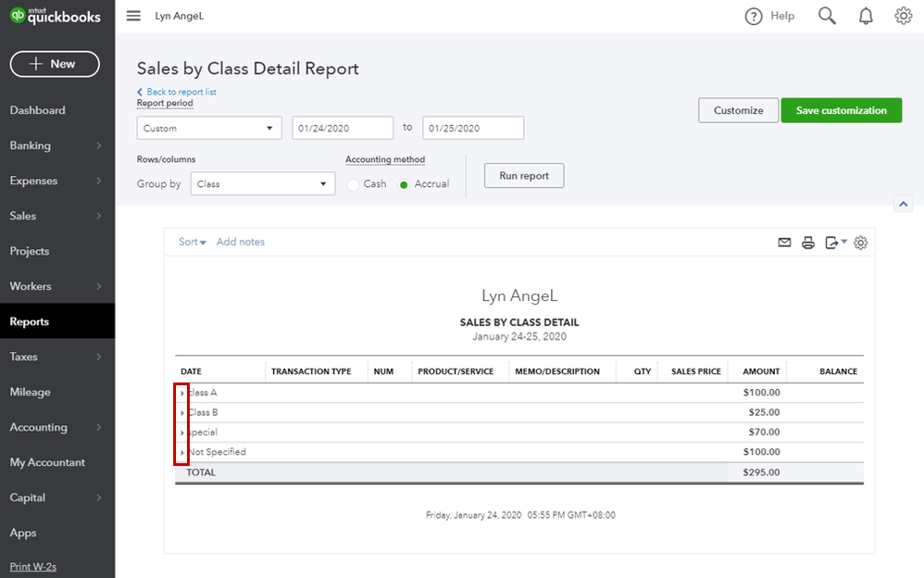Open the top-right gear settings menu
Screen dimensions: 924x578
tap(904, 16)
